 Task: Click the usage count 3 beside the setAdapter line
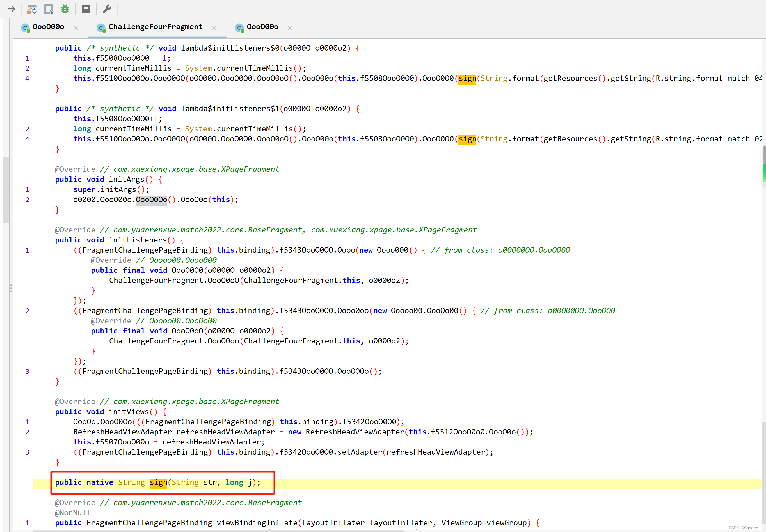[x=27, y=452]
